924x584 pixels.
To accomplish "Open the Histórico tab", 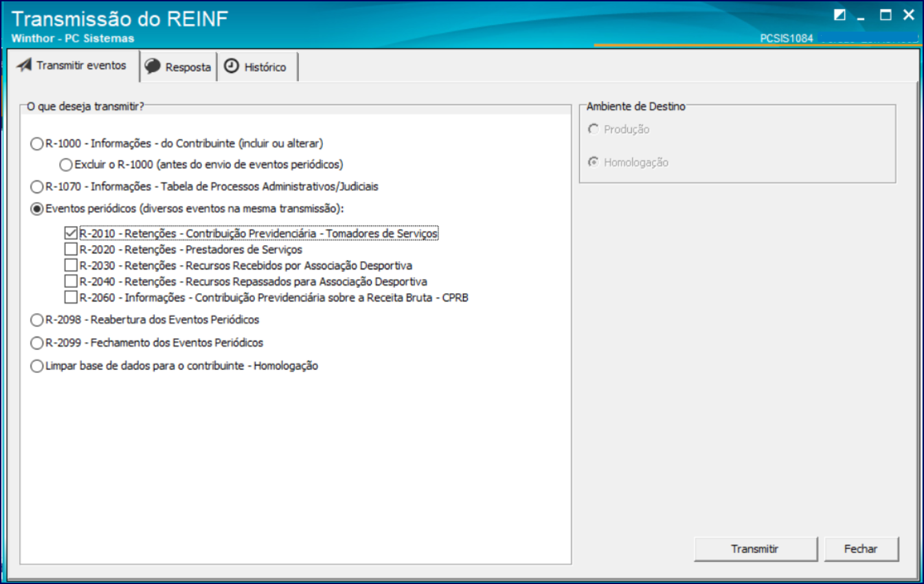I will click(256, 67).
